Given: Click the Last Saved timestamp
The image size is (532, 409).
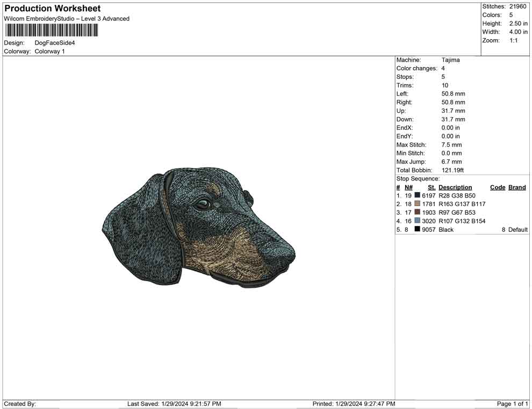Looking at the screenshot, I should click(x=173, y=404).
